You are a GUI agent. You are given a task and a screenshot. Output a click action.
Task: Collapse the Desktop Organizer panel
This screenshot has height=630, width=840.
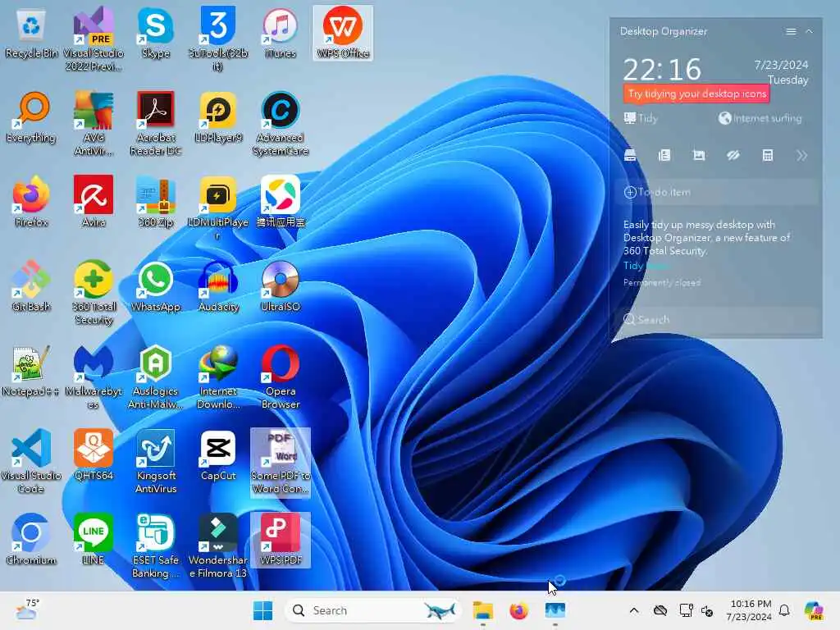[809, 32]
